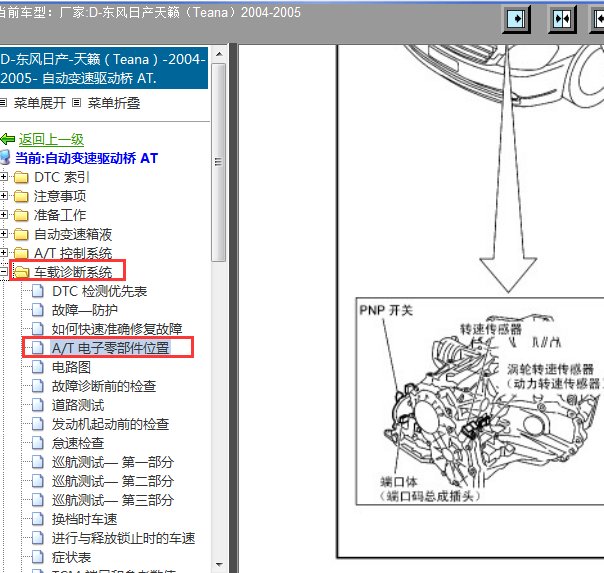The image size is (604, 573).
Task: Open 进行与释放锁止时的车速 page
Action: pos(124,538)
